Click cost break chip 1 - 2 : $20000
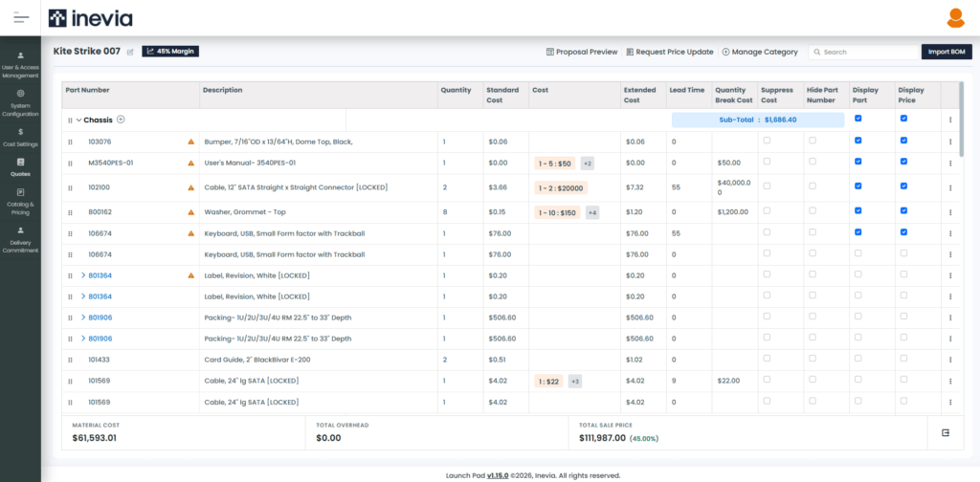 [561, 187]
